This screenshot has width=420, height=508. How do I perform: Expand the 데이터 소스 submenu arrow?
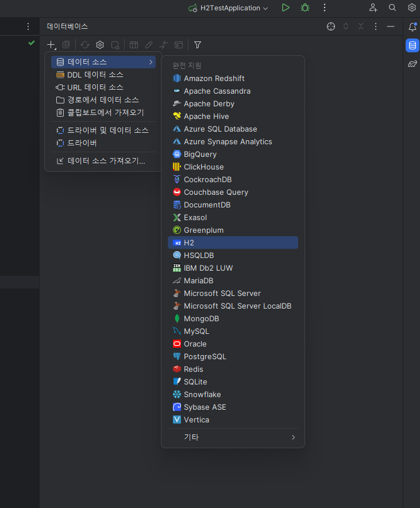151,62
